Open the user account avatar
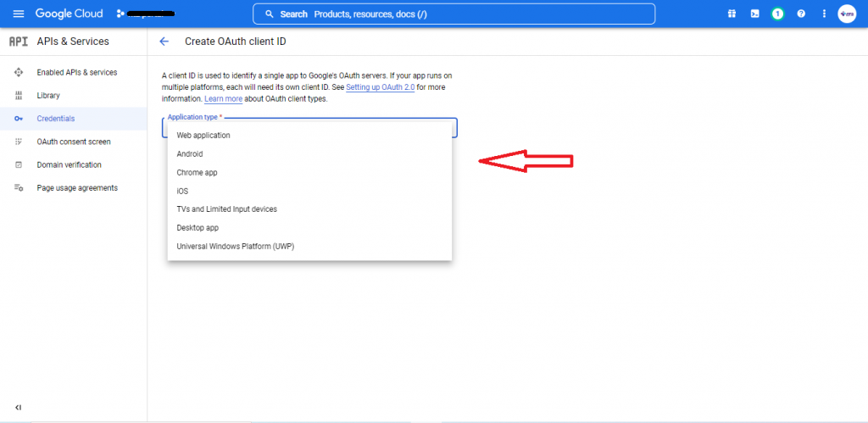The width and height of the screenshot is (868, 423). point(847,14)
